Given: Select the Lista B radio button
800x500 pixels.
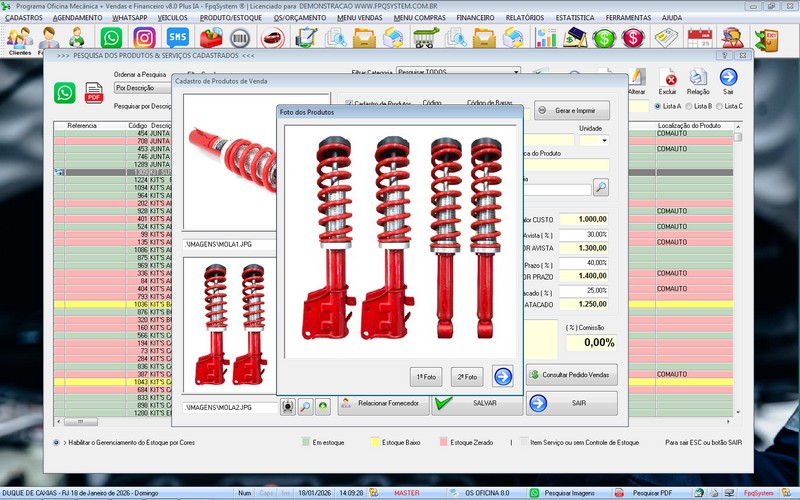Looking at the screenshot, I should [x=689, y=106].
